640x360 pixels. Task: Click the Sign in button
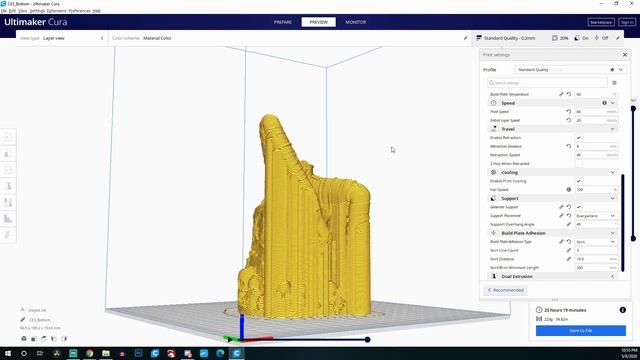(627, 22)
